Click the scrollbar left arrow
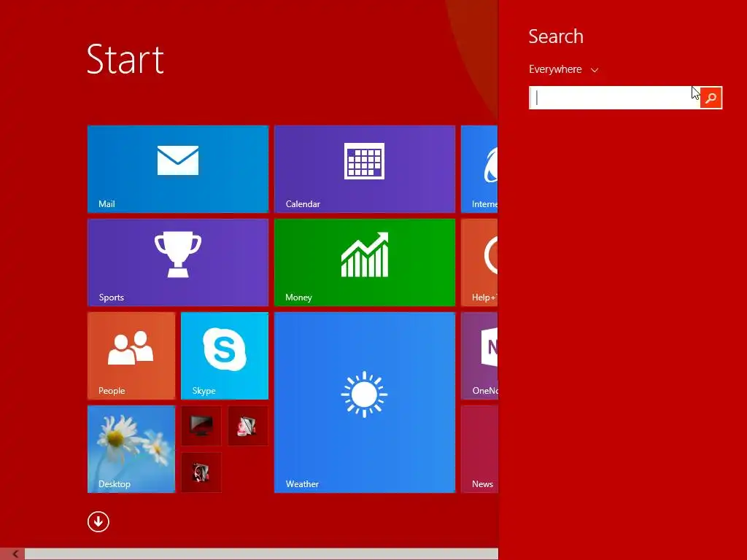The image size is (747, 560). pyautogui.click(x=15, y=554)
